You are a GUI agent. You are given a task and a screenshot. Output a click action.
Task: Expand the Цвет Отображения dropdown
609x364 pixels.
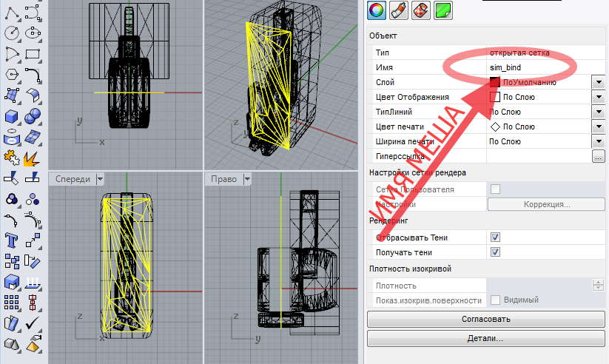(x=598, y=97)
